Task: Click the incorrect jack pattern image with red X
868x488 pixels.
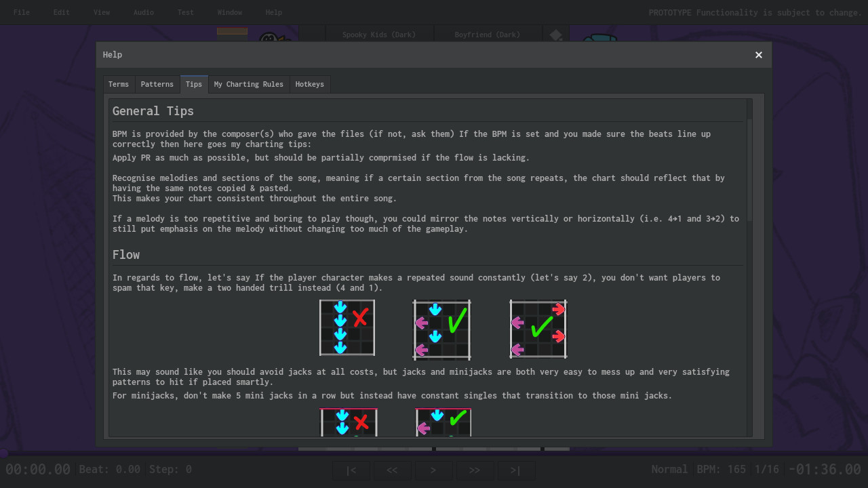Action: coord(347,328)
